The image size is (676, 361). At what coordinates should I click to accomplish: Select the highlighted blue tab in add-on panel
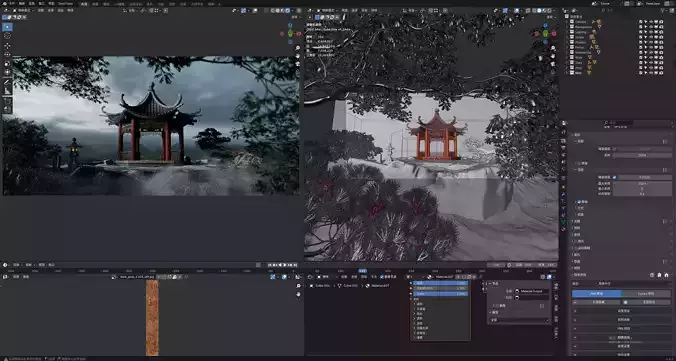[597, 293]
